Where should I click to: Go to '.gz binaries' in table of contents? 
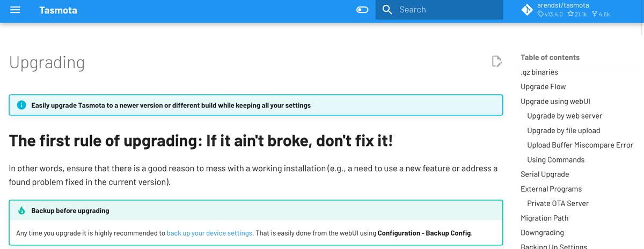coord(539,72)
